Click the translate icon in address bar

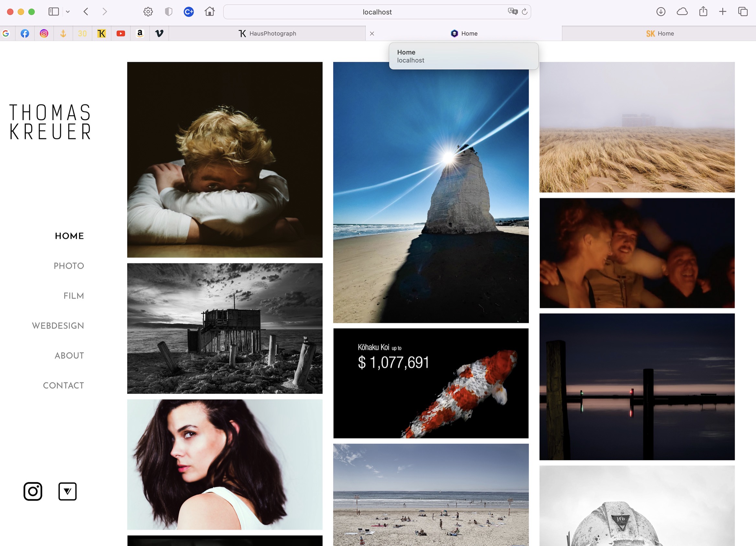pyautogui.click(x=512, y=12)
